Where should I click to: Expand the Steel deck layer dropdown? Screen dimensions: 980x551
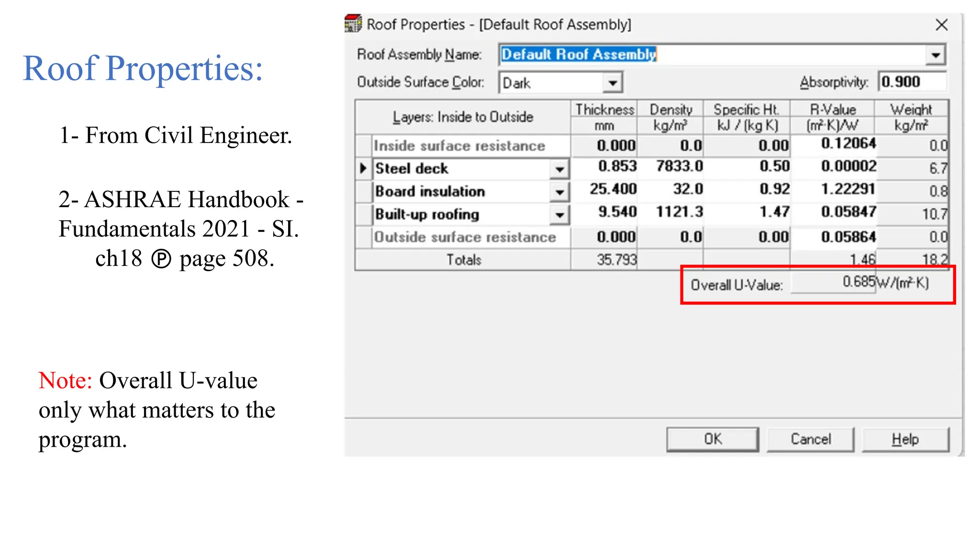click(559, 169)
